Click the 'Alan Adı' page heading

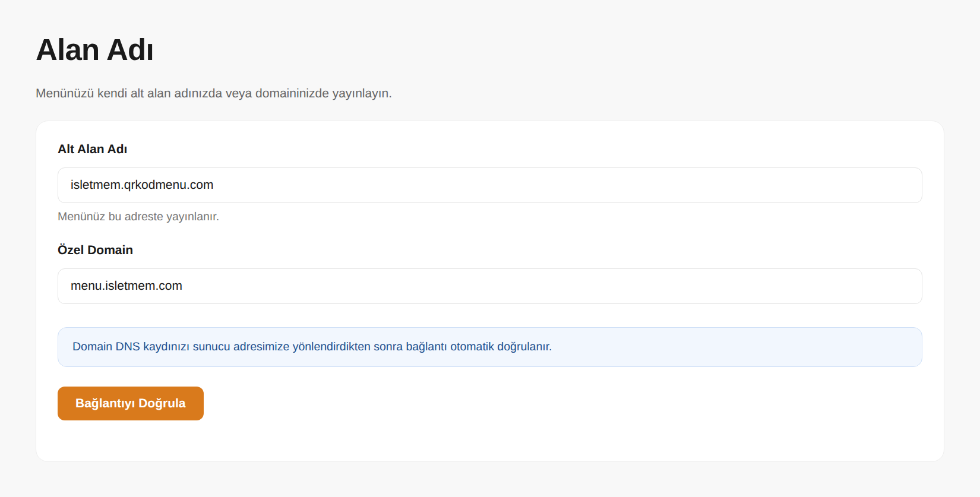pos(95,50)
